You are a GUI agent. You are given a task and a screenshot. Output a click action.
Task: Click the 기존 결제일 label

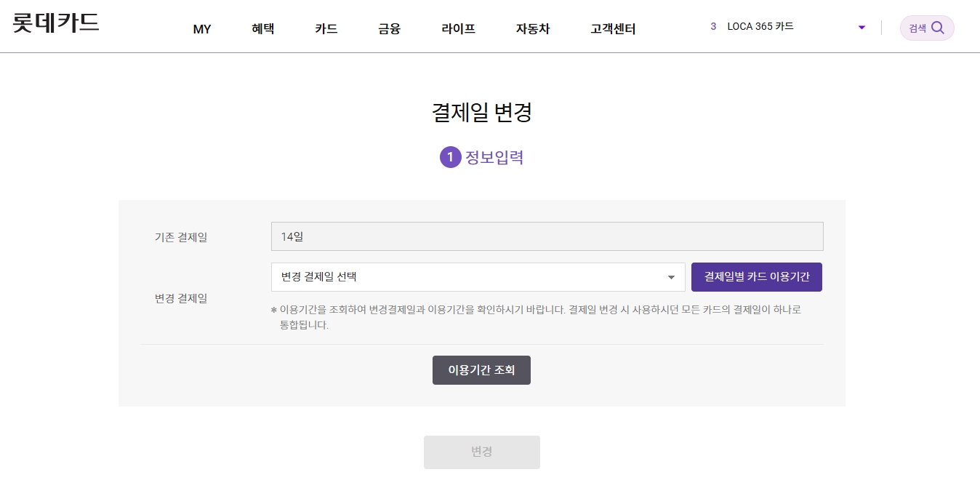(x=181, y=237)
